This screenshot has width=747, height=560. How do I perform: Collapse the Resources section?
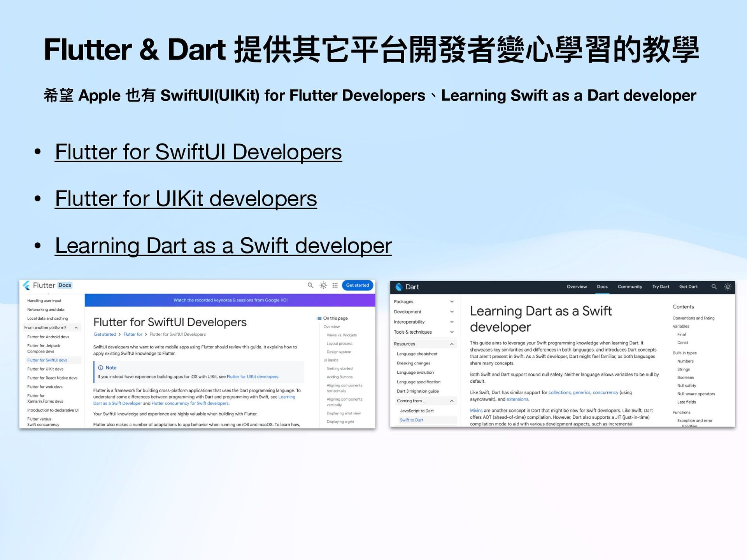(424, 344)
